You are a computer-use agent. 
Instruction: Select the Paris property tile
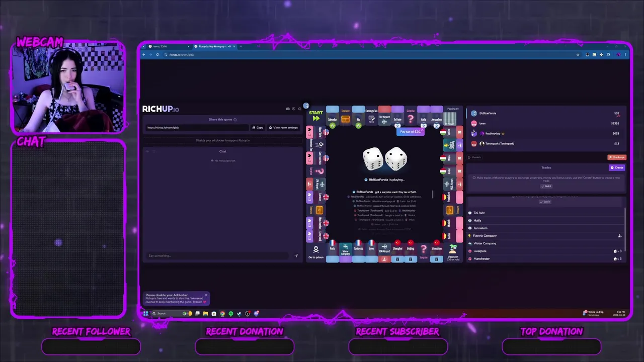[332, 253]
